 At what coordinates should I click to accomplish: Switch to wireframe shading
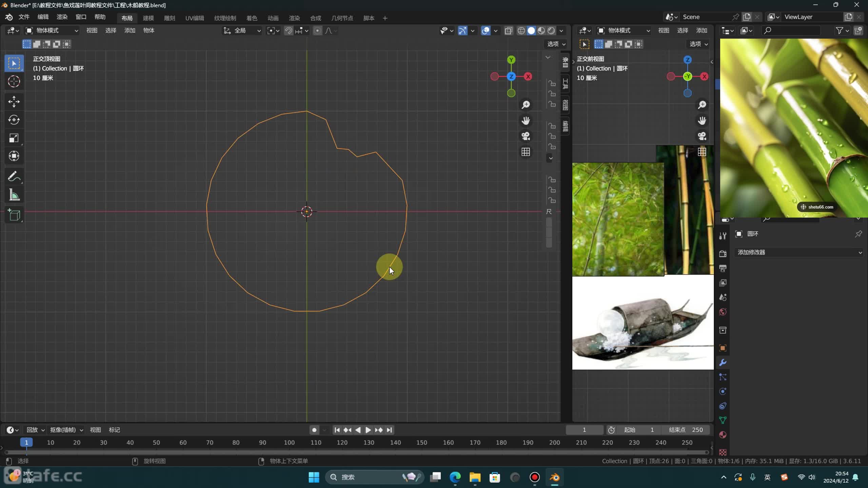coord(521,30)
